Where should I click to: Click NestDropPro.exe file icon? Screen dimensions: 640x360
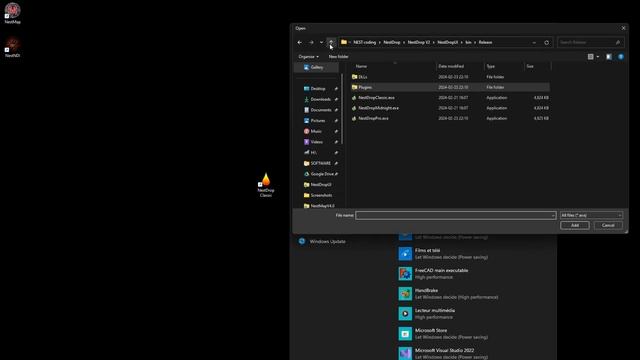tap(354, 118)
